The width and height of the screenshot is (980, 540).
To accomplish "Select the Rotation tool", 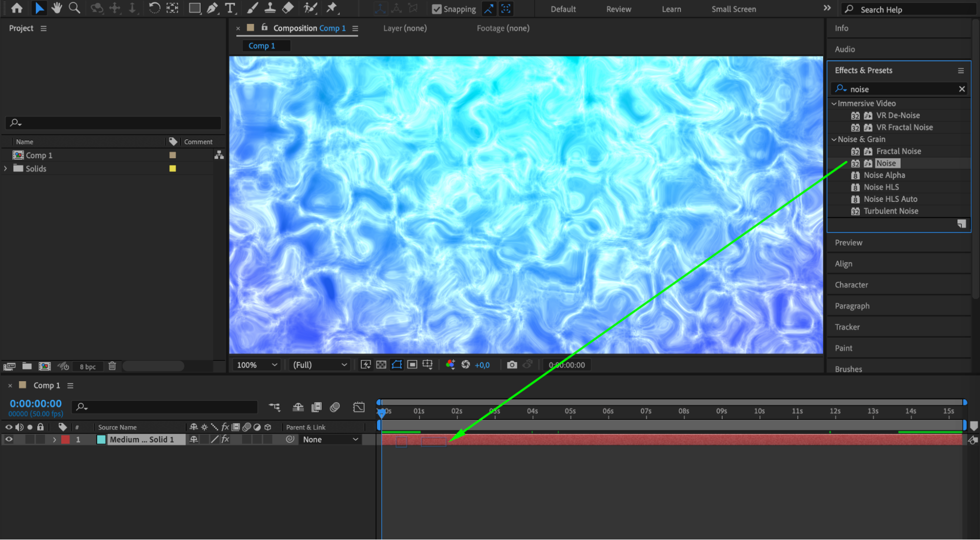I will tap(154, 8).
